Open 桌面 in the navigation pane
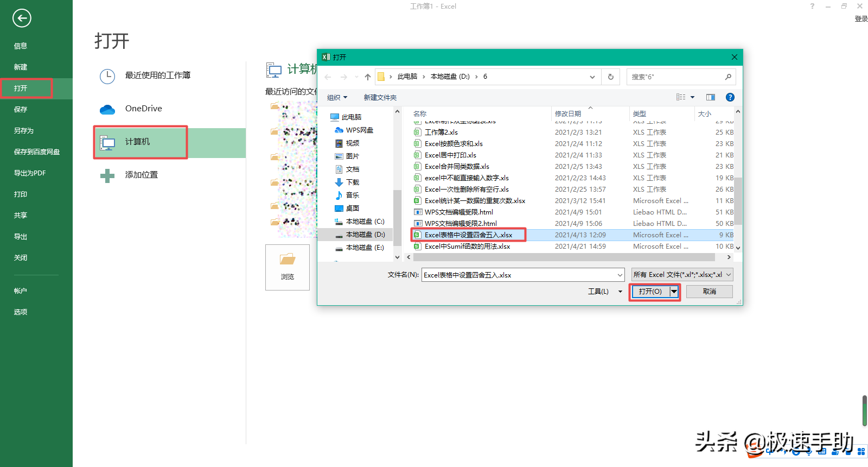 click(353, 209)
